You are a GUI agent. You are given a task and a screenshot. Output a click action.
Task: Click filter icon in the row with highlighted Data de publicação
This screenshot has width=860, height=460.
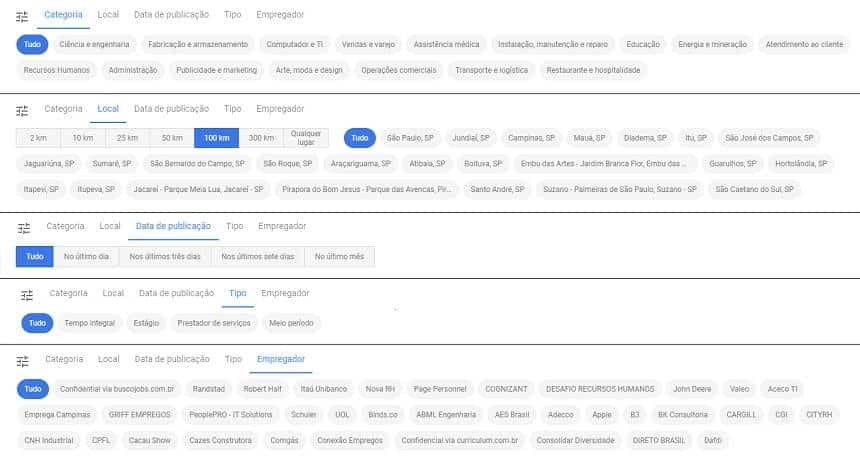click(24, 228)
